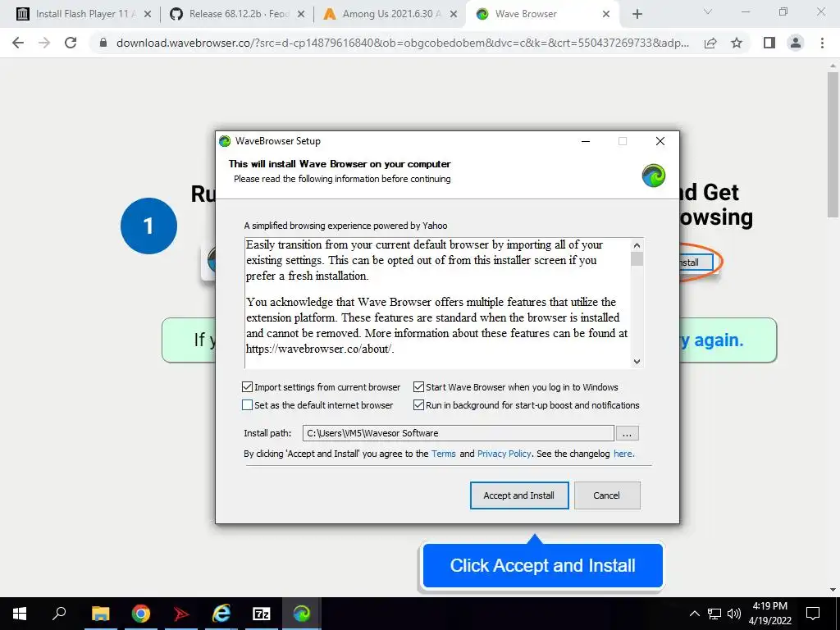The width and height of the screenshot is (840, 630).
Task: Close the Release 68.12.2b tab
Action: tap(301, 15)
